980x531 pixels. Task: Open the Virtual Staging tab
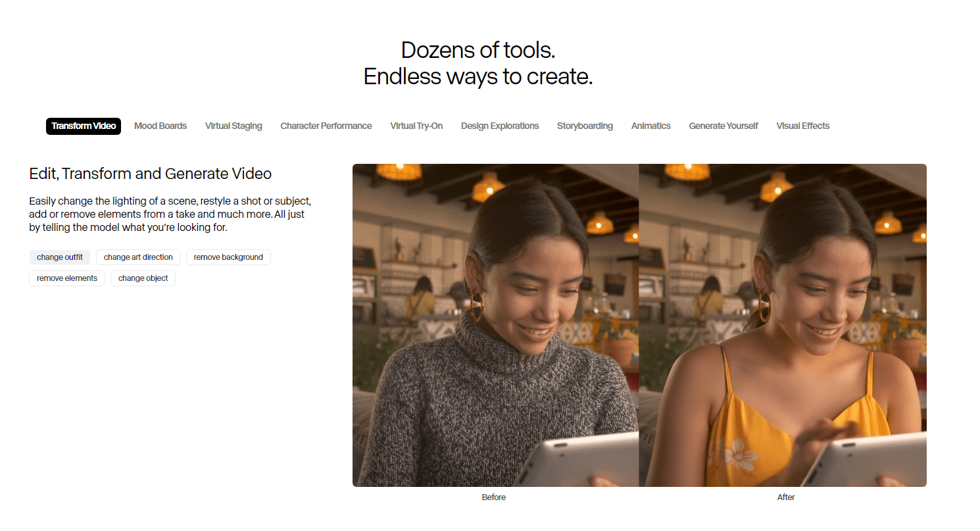pos(233,126)
